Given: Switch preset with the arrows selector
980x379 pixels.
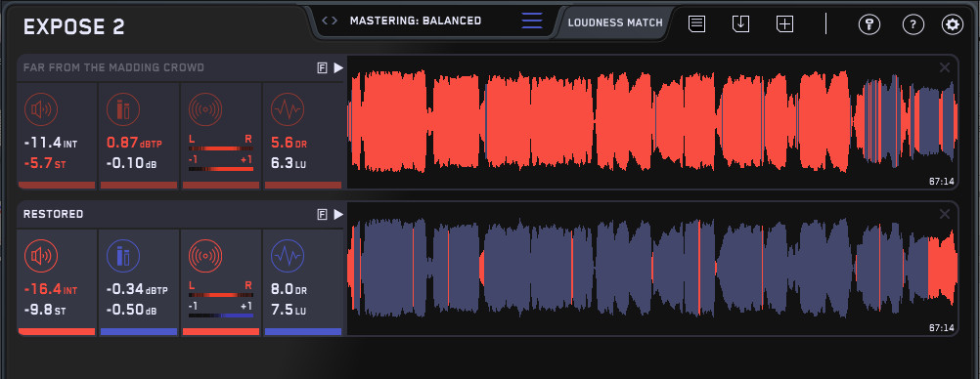Looking at the screenshot, I should [x=330, y=21].
